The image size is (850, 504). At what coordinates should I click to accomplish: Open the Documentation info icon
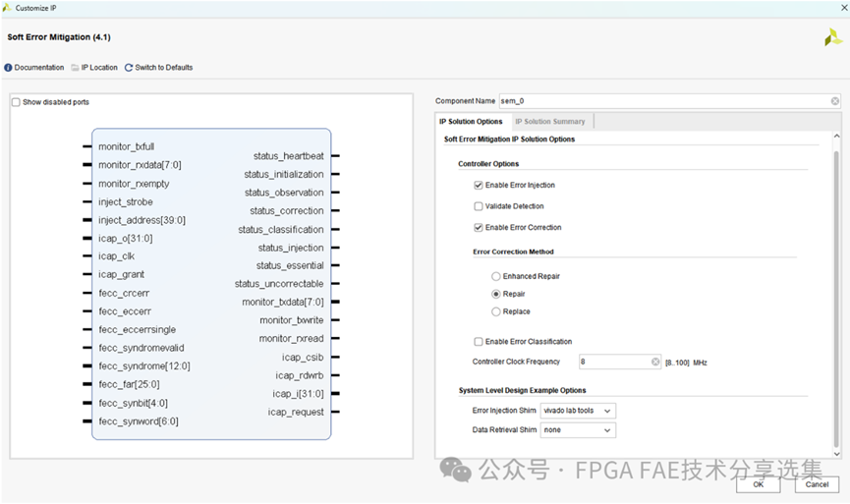click(9, 68)
